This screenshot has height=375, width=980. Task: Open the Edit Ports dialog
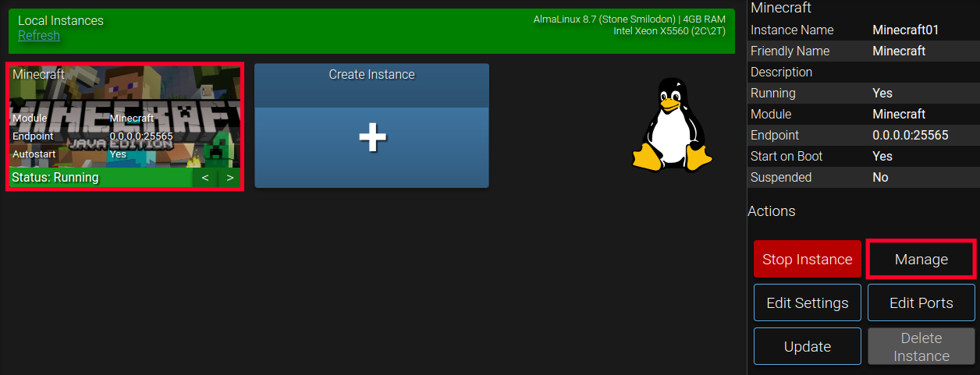[921, 303]
